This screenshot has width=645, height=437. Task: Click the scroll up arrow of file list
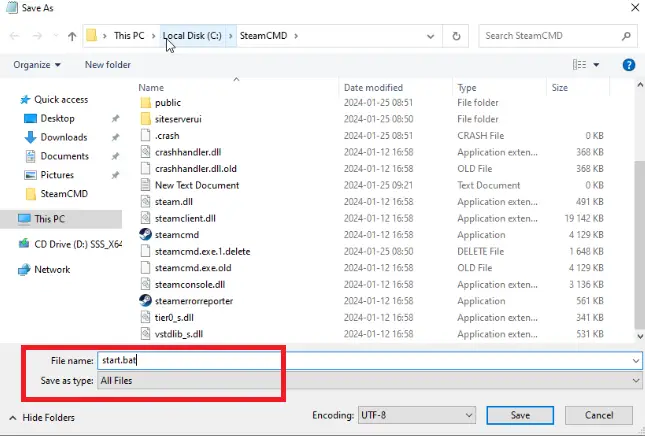tap(640, 85)
